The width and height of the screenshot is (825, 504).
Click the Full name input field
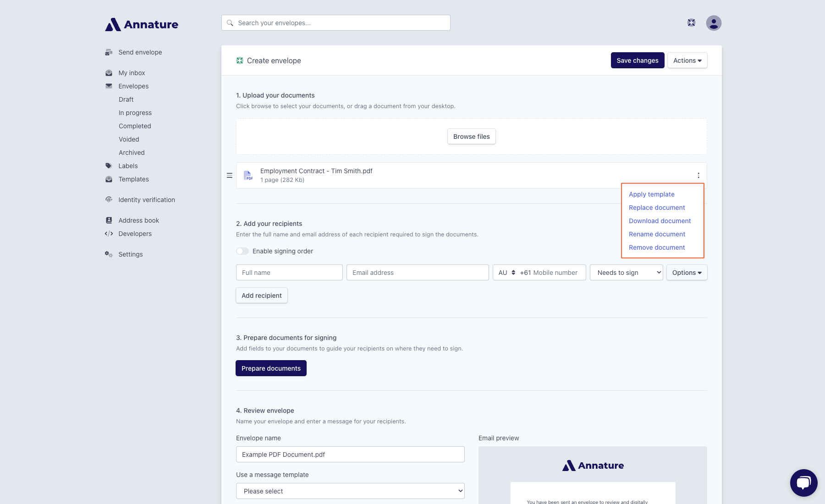coord(289,273)
